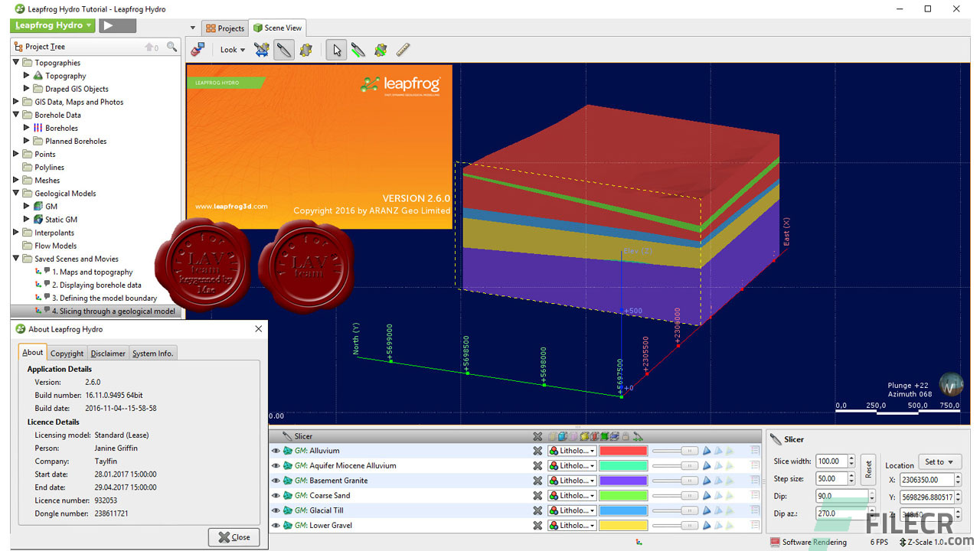The image size is (980, 551).
Task: Click the project tree search magnifier
Action: (x=171, y=47)
